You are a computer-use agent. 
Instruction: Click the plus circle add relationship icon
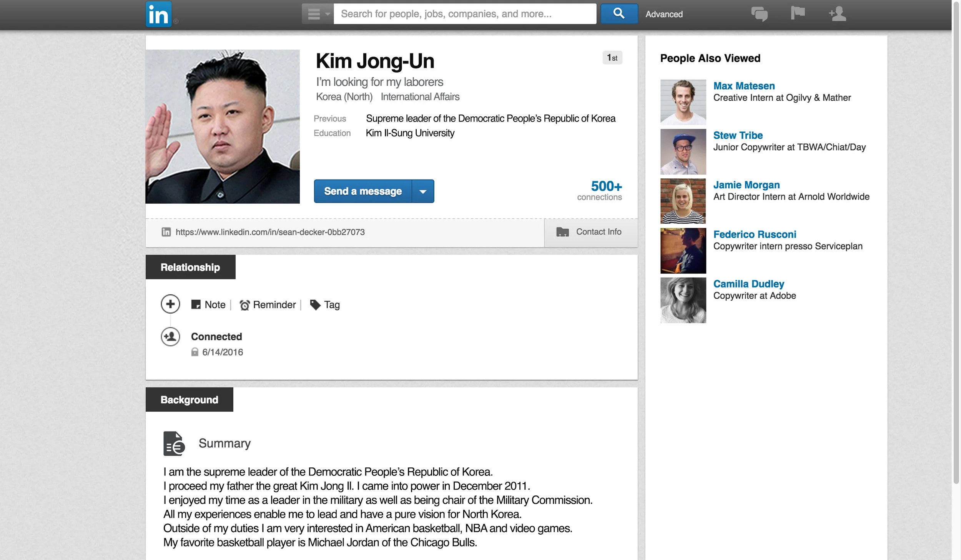pos(170,304)
